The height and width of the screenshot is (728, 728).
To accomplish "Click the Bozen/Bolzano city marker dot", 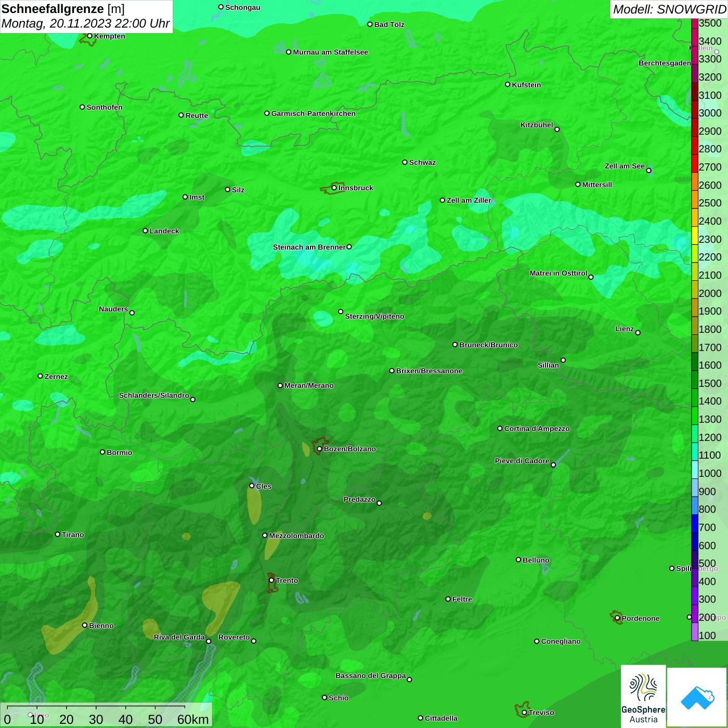I will pyautogui.click(x=319, y=449).
